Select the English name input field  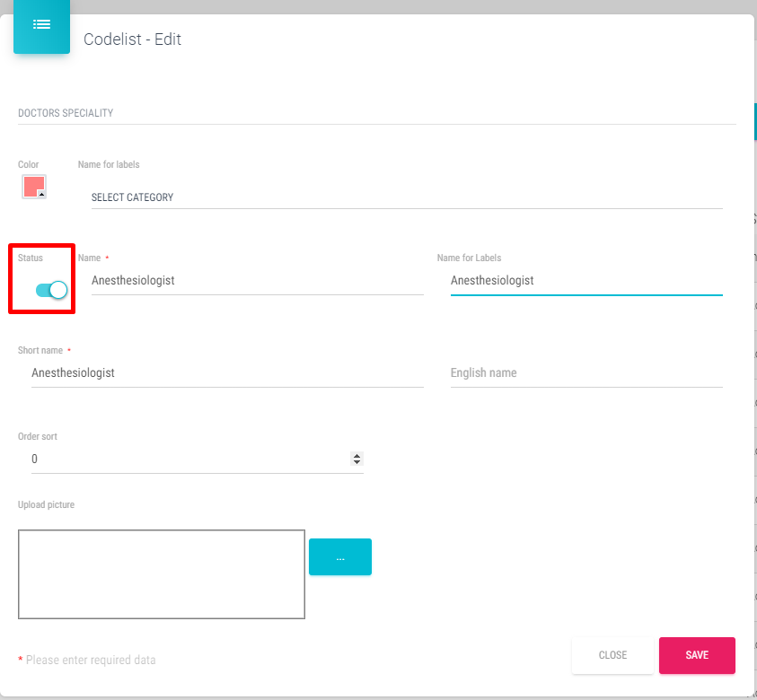(585, 372)
